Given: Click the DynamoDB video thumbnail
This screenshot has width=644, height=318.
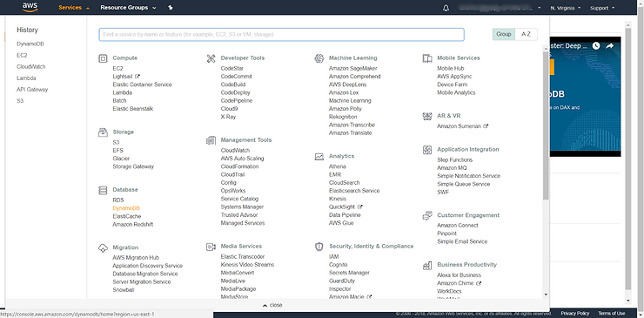Looking at the screenshot, I should click(586, 97).
